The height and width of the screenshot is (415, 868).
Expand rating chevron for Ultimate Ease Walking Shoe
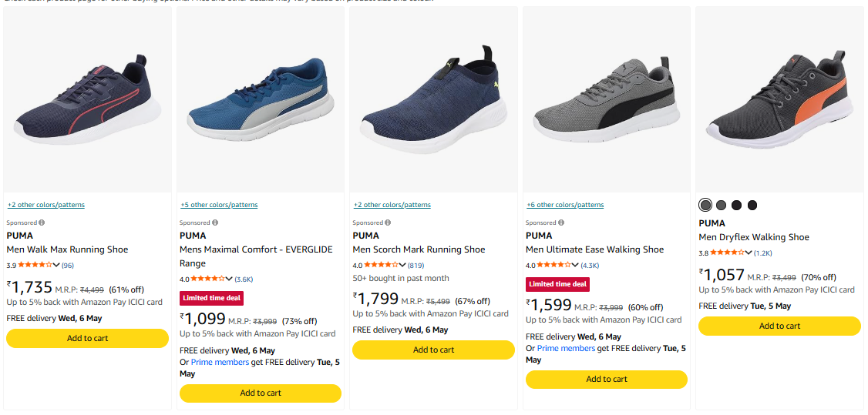(576, 266)
